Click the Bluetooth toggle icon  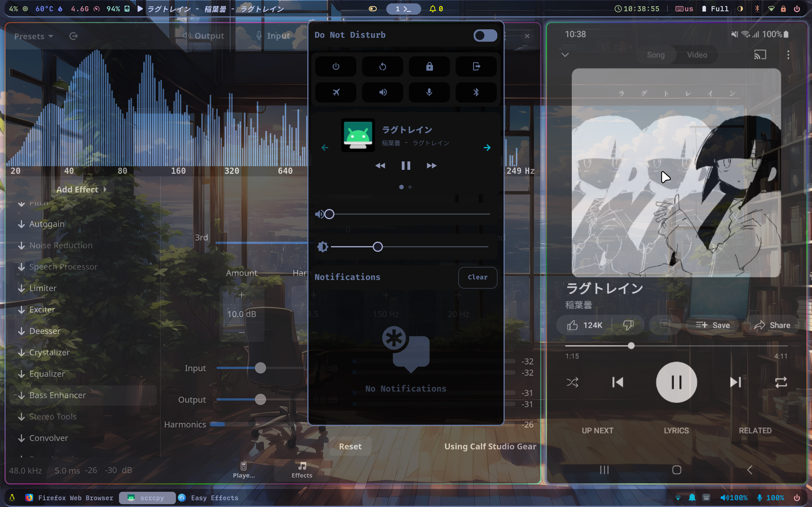pyautogui.click(x=476, y=92)
